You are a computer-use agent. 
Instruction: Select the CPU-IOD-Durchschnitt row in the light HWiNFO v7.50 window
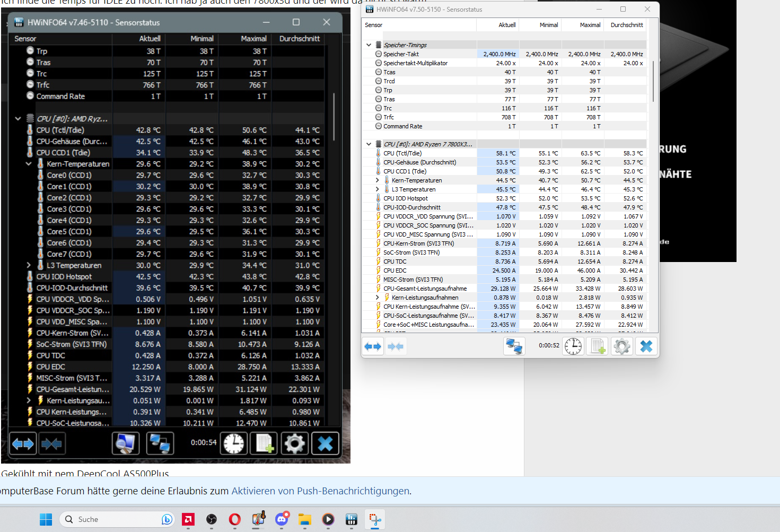pos(505,207)
